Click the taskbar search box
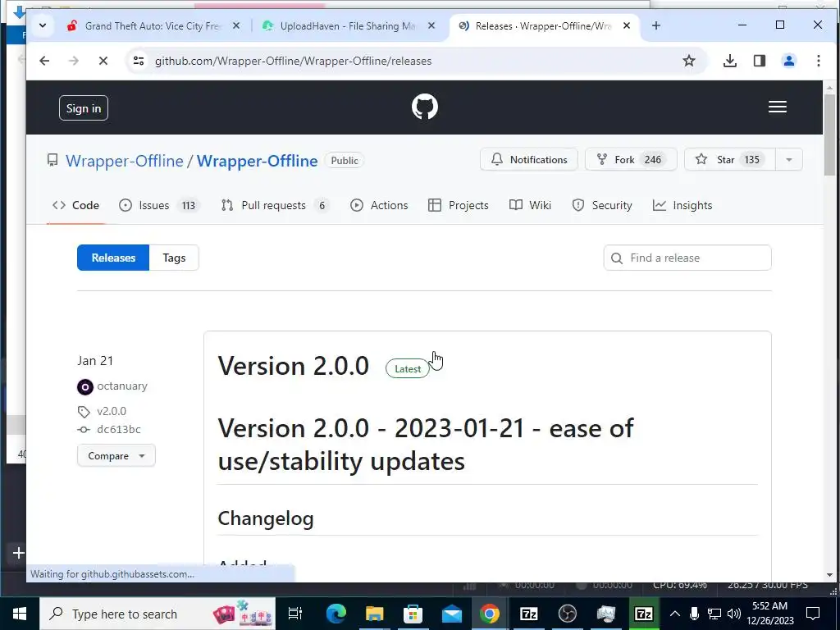Screen dimensions: 840x630 click(157, 614)
